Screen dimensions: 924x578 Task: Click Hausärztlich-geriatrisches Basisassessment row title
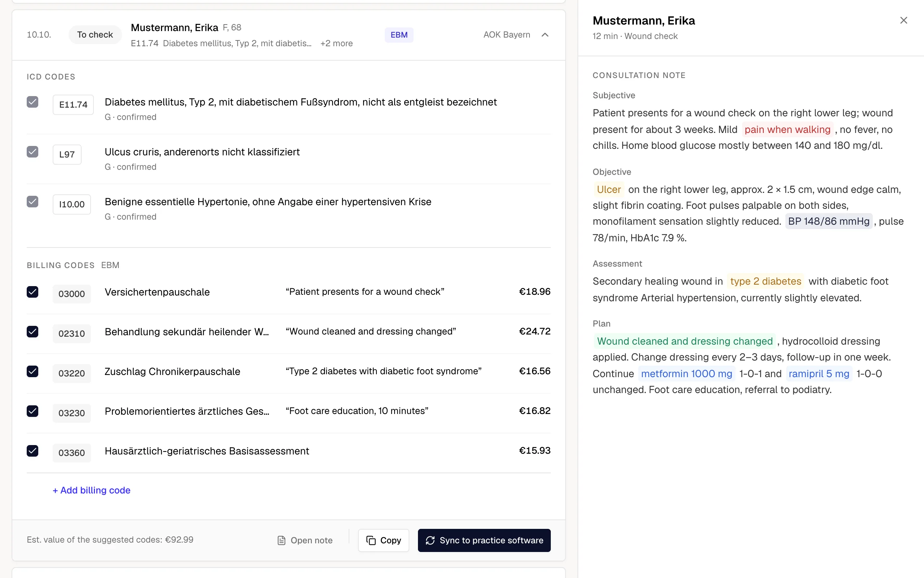[x=207, y=451]
